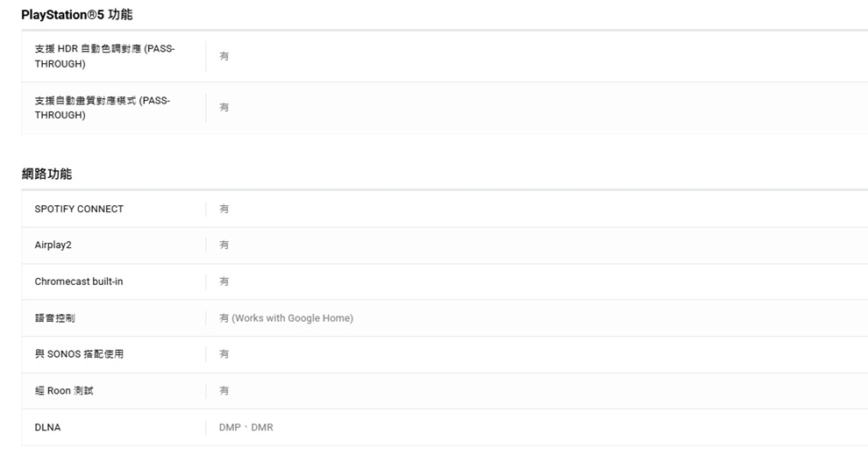Select the Airplay2 row label
Screen dimensions: 868x449
pyautogui.click(x=54, y=246)
